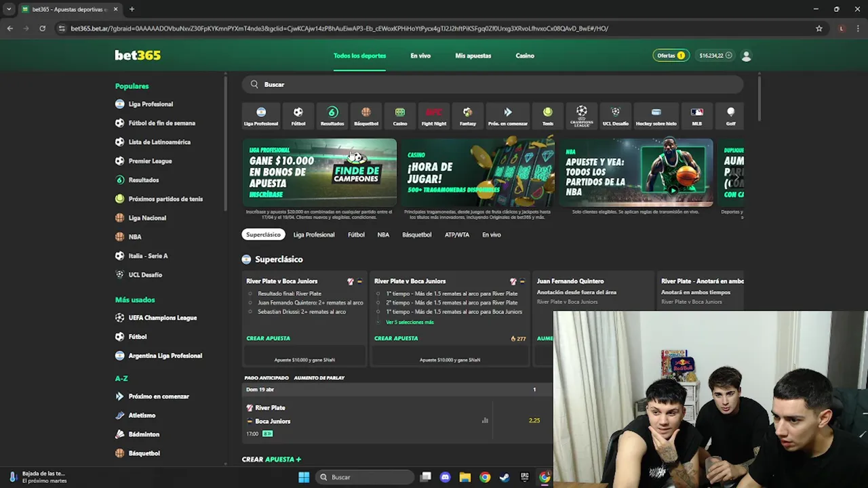Open Próximos partidos de tenis
This screenshot has height=488, width=868.
[x=165, y=199]
